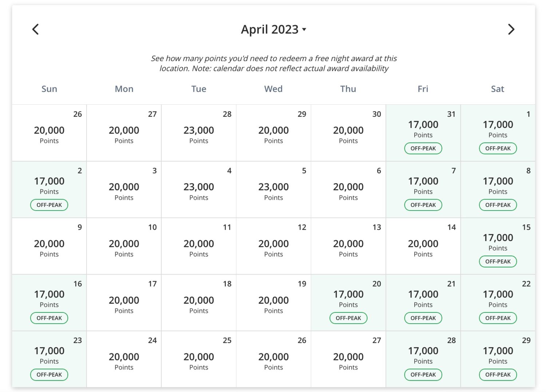Viewport: 546px width, 392px height.
Task: Click the Sat column header
Action: (498, 89)
